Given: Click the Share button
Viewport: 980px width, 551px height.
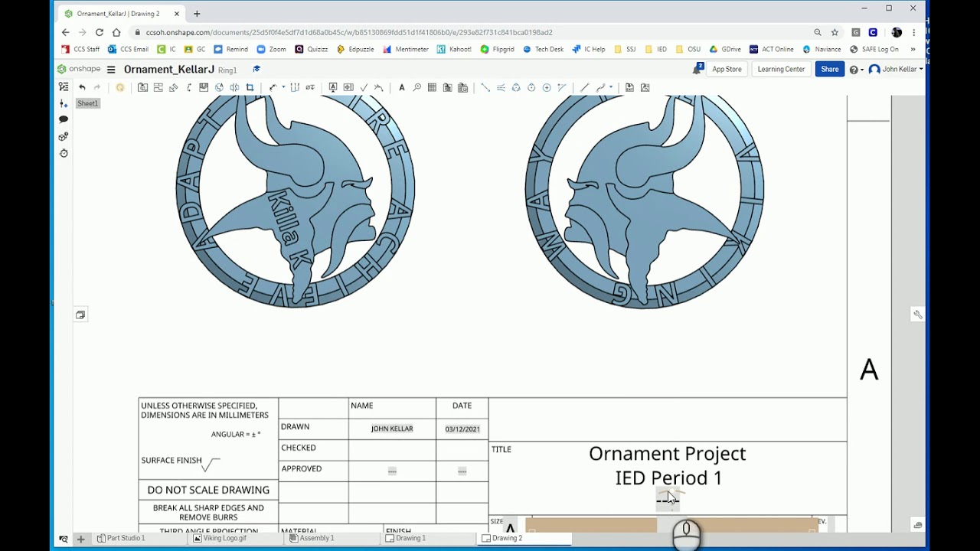Looking at the screenshot, I should coord(829,69).
